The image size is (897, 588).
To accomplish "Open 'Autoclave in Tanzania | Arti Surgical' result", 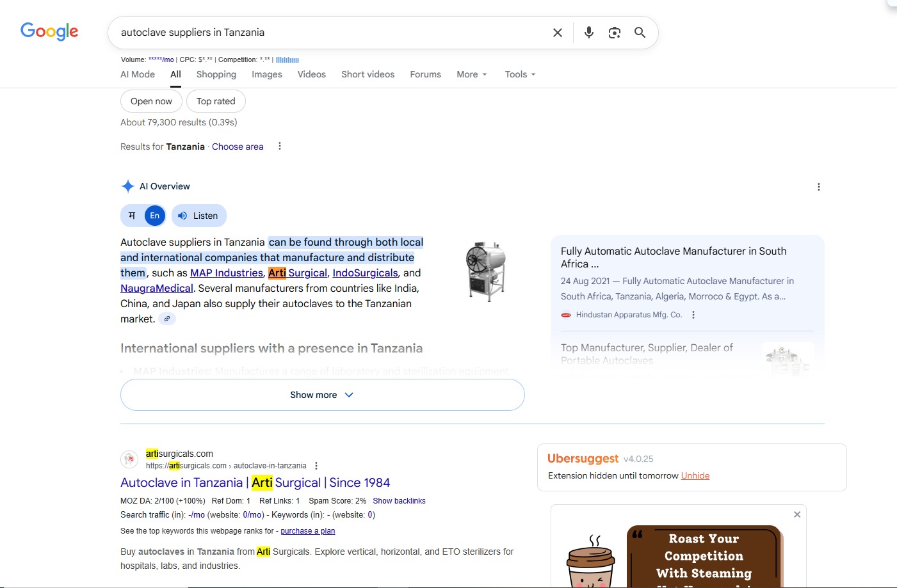I will coord(255,482).
